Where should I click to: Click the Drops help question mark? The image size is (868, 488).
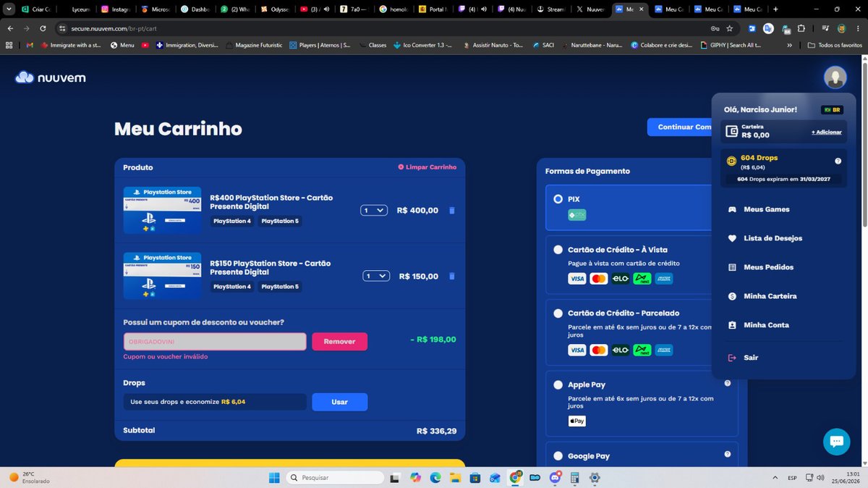coord(838,161)
